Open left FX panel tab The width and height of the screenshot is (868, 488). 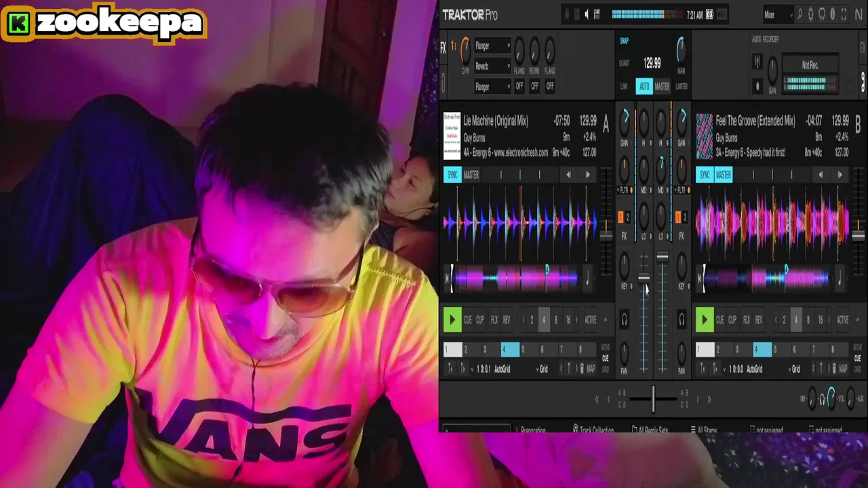[x=443, y=47]
